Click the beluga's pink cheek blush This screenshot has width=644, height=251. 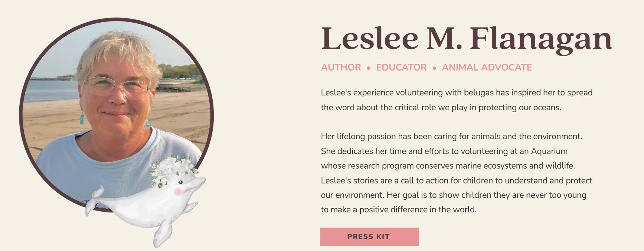coord(178,191)
